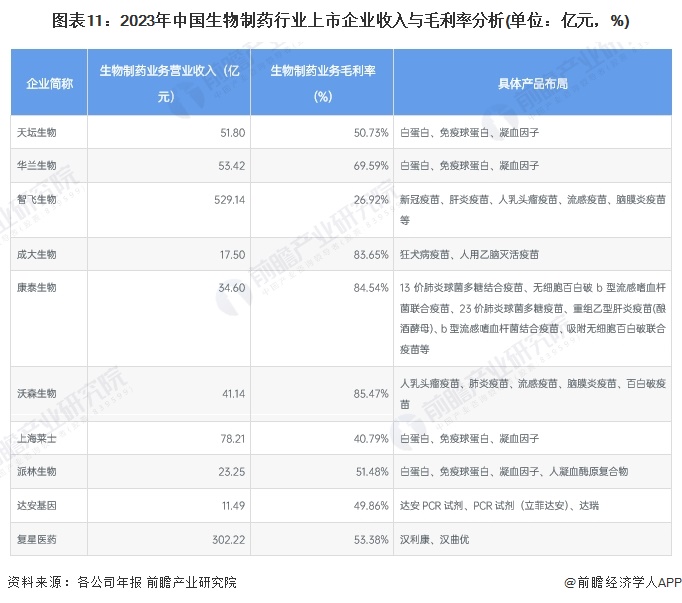This screenshot has width=682, height=603.
Task: Select the 具体产品布局 column header
Action: [533, 83]
